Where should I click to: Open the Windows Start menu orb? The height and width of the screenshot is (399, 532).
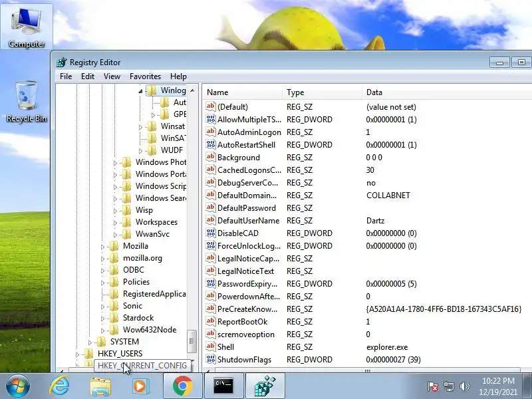17,386
